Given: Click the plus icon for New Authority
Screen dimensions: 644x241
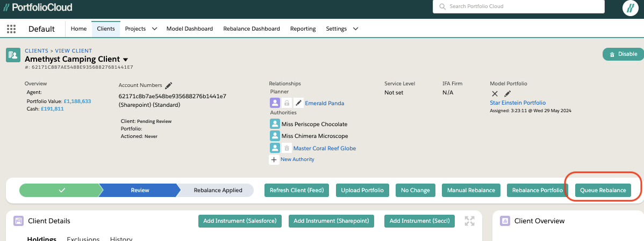Looking at the screenshot, I should 274,159.
